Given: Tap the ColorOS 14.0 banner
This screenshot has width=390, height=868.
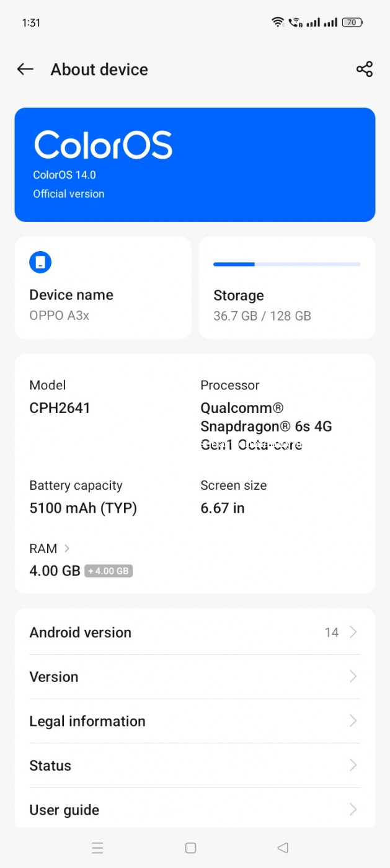Looking at the screenshot, I should [195, 165].
